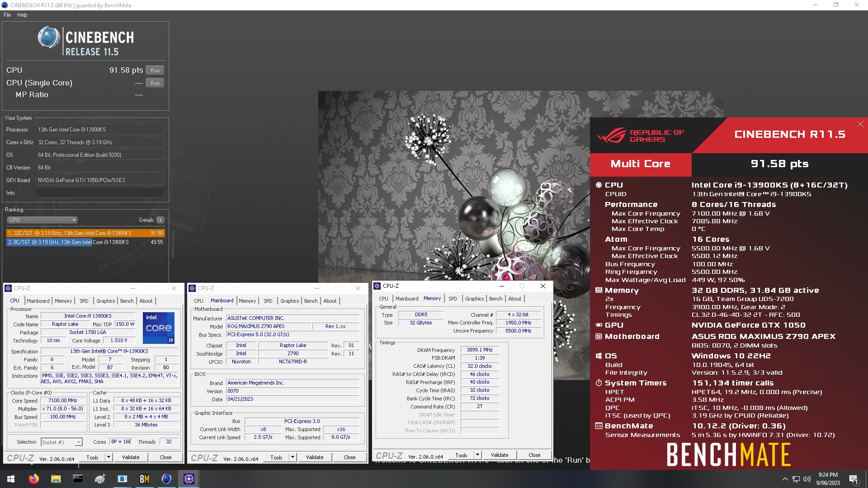Image resolution: width=868 pixels, height=488 pixels.
Task: Open the network status tray icon
Action: [x=796, y=479]
